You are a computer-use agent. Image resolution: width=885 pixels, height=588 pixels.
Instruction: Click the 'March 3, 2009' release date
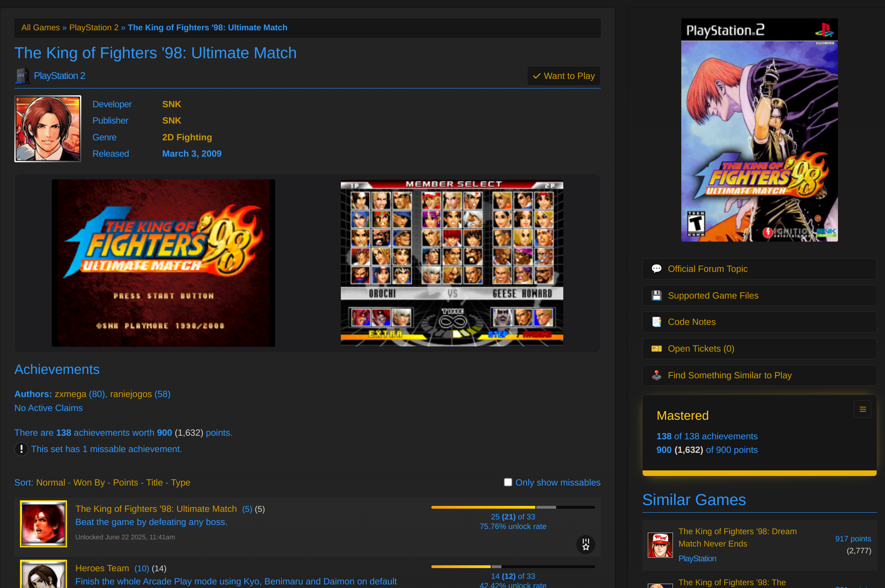pos(192,153)
